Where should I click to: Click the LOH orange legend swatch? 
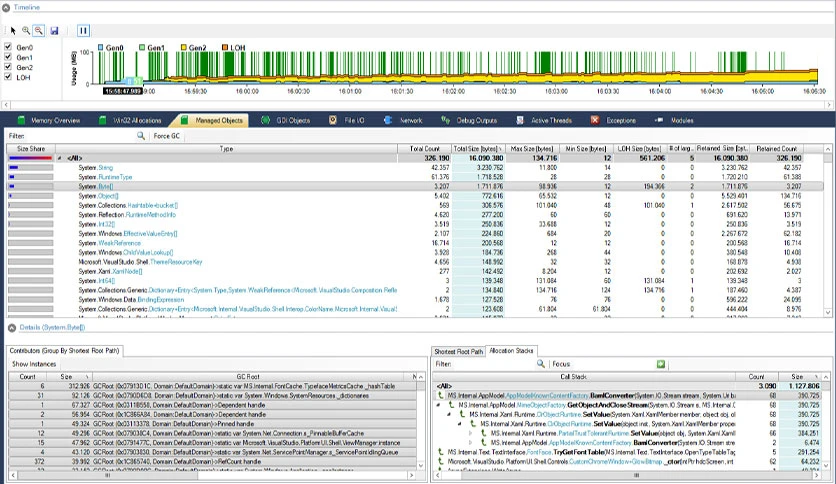click(224, 47)
